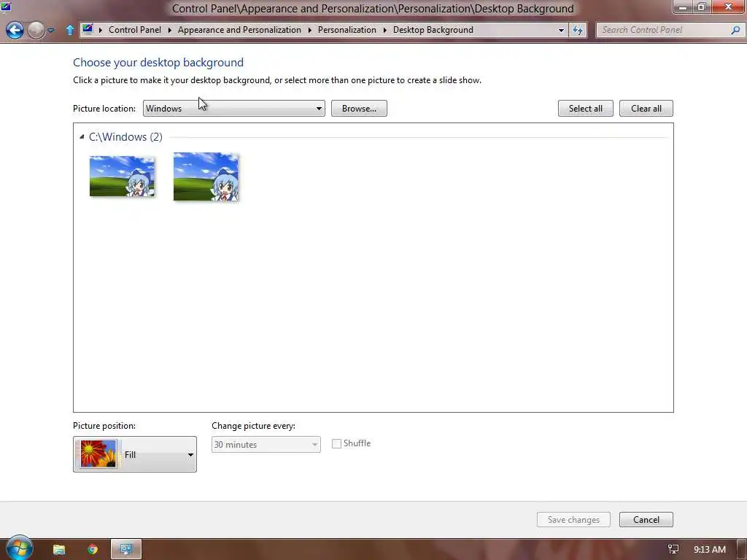The image size is (747, 560).
Task: Go to Personalization in the breadcrumb
Action: click(347, 29)
